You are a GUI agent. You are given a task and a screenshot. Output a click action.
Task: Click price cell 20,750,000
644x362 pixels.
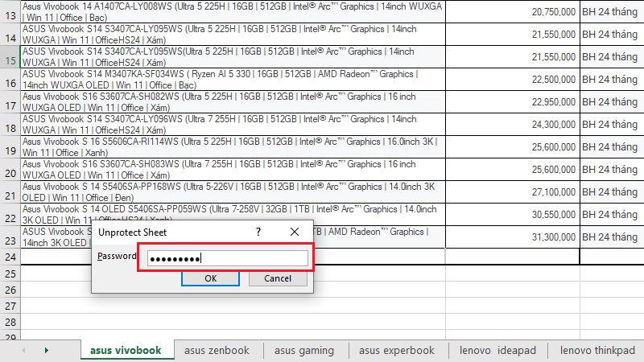click(x=513, y=11)
